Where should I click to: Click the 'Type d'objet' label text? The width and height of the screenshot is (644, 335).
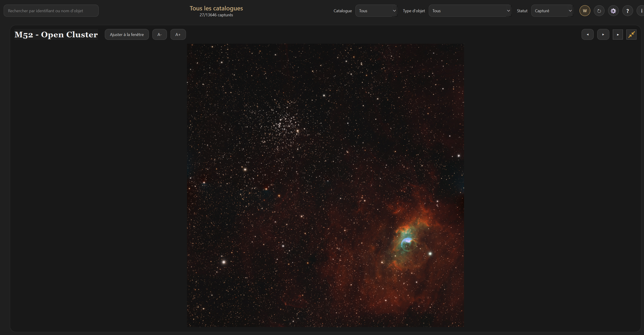pos(414,11)
